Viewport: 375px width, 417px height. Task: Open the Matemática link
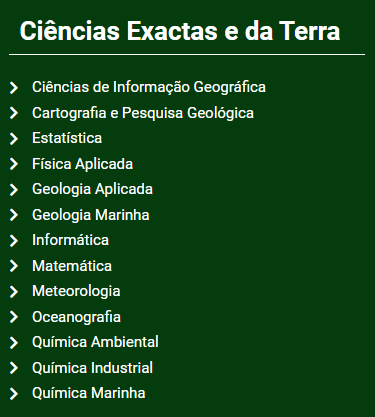click(72, 266)
